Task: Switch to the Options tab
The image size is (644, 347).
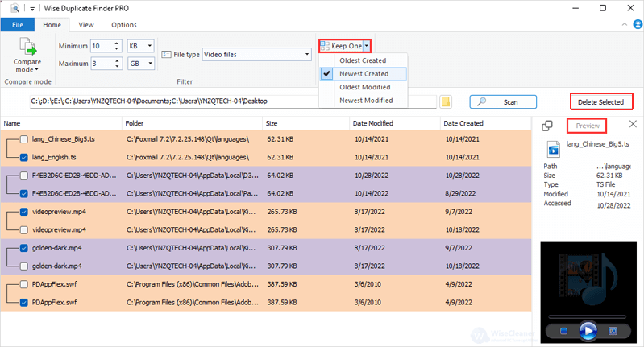Action: point(124,25)
